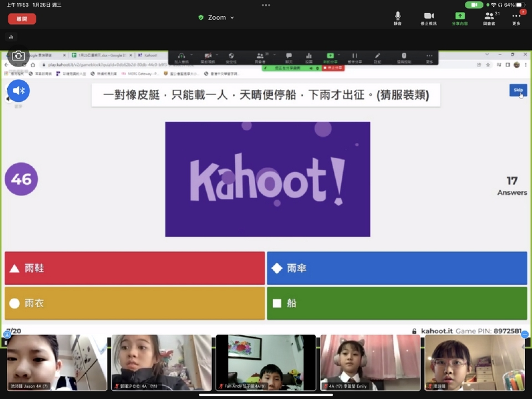Click the riddle question text banner
This screenshot has height=399, width=532.
pyautogui.click(x=266, y=95)
